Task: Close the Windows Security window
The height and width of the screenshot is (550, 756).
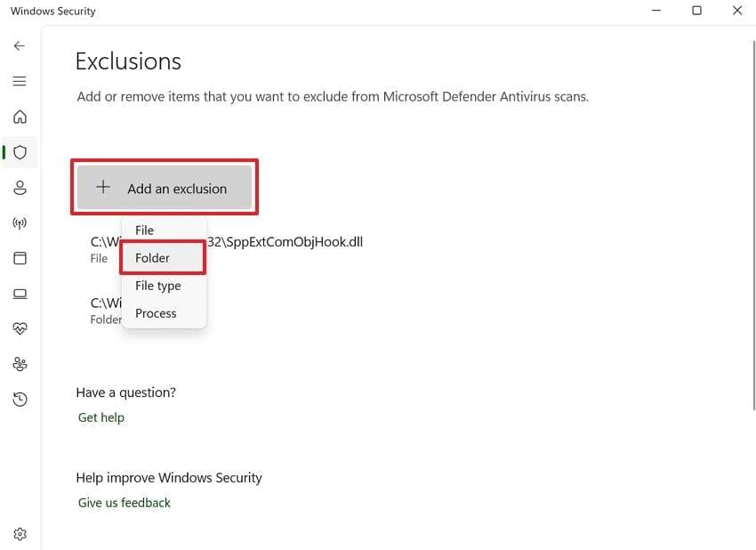Action: [x=737, y=10]
